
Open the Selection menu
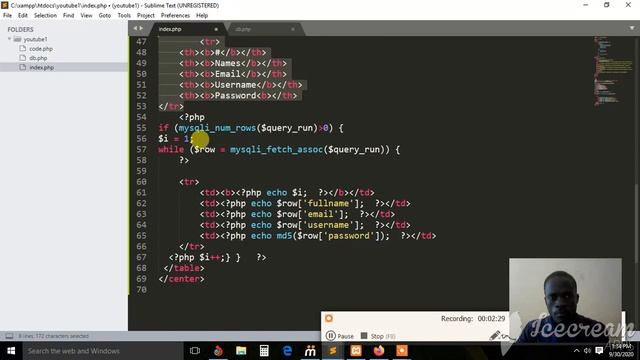coord(45,16)
